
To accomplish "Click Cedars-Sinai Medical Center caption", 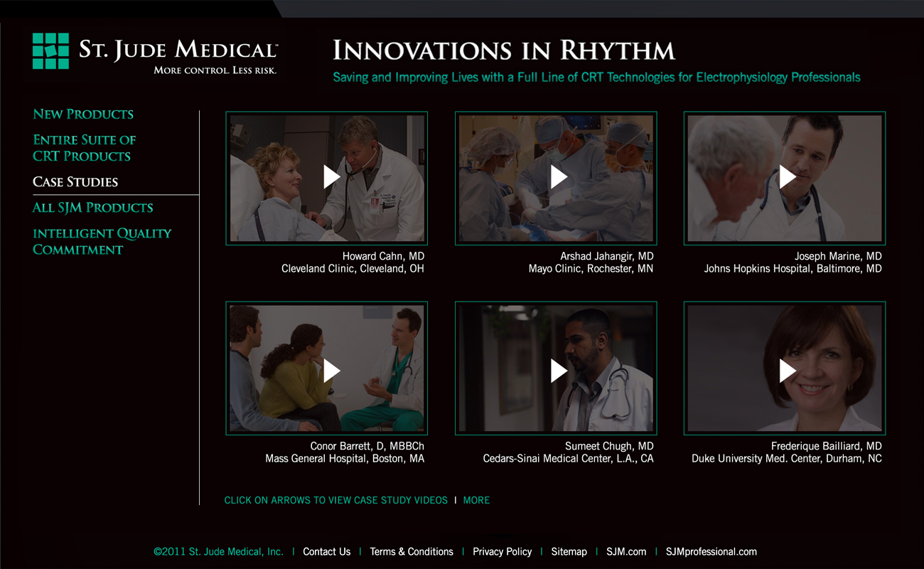I will [x=568, y=459].
